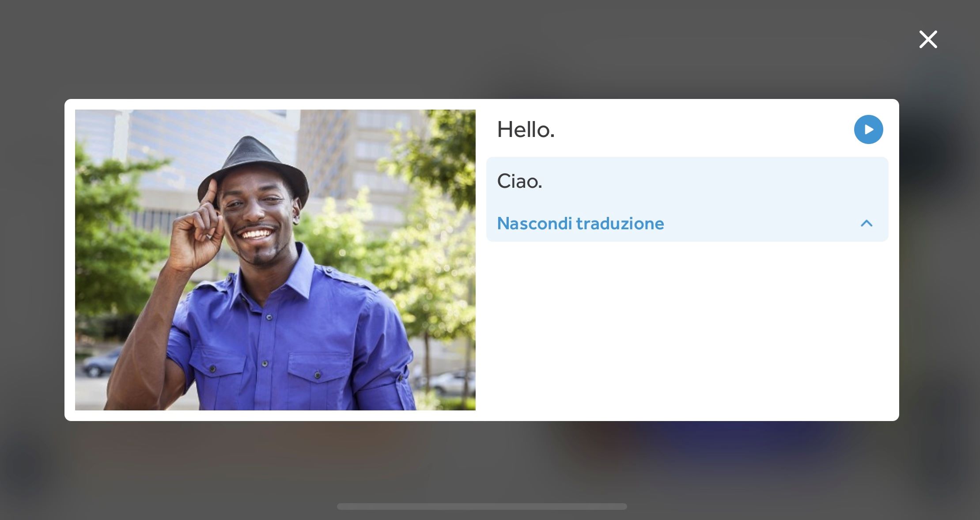
Task: Tap the blue circular play icon
Action: 868,129
